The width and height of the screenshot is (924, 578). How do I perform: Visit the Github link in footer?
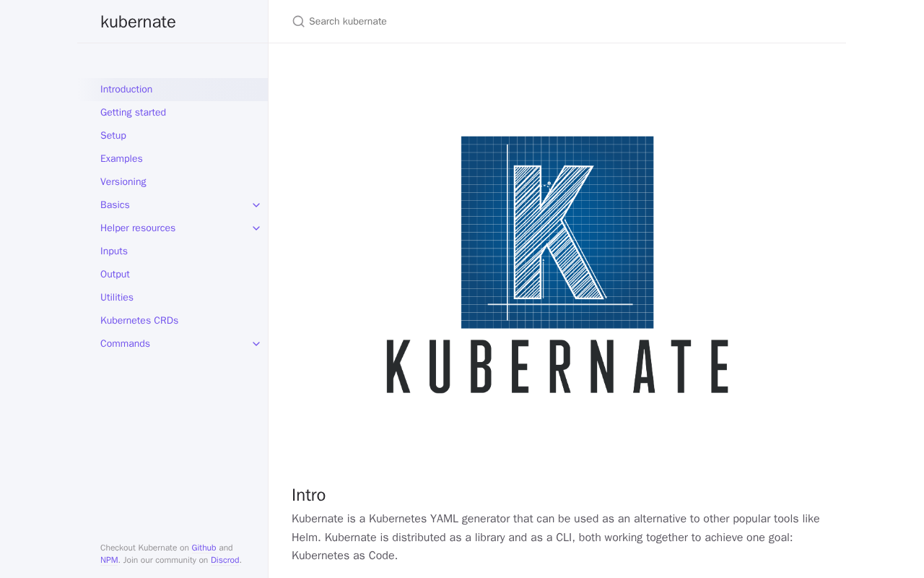tap(204, 548)
